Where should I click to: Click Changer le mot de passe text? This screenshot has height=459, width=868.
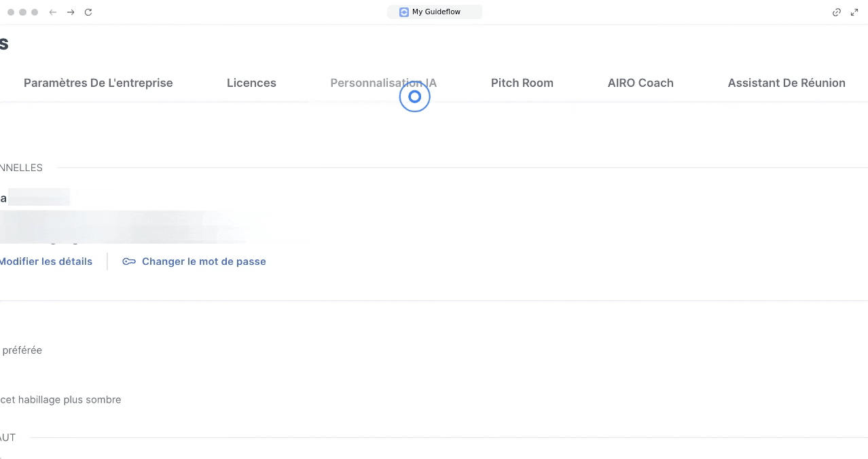[x=204, y=261]
